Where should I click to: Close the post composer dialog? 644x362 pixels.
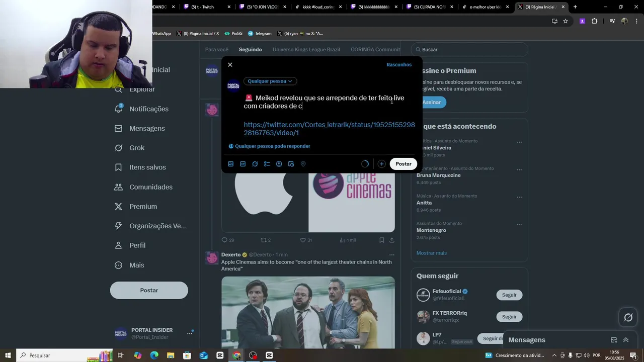(230, 65)
